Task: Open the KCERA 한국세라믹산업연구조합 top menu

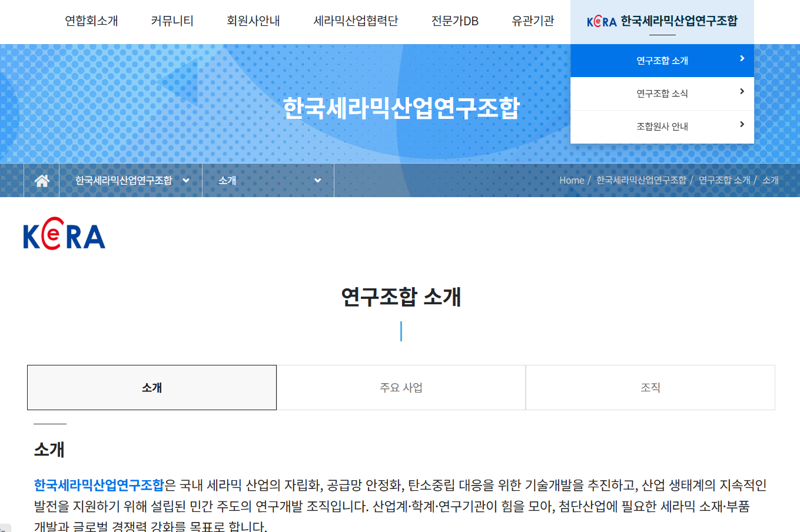Action: tap(662, 22)
